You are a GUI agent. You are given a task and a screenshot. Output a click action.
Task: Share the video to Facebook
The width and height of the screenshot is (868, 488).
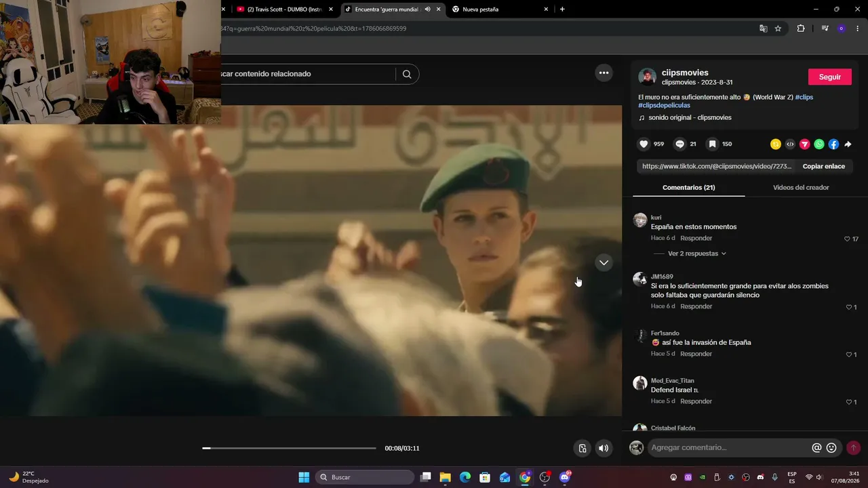[833, 144]
